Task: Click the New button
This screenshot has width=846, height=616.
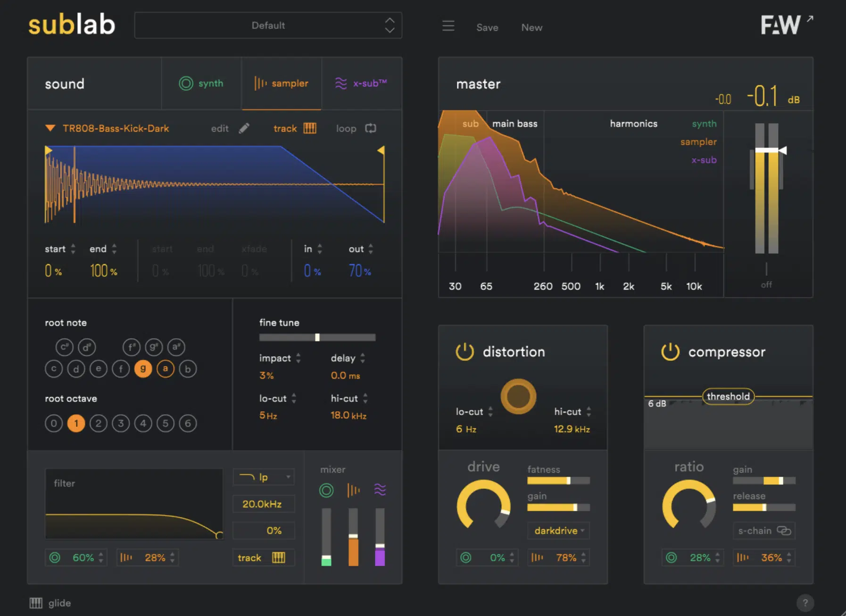Action: click(531, 27)
